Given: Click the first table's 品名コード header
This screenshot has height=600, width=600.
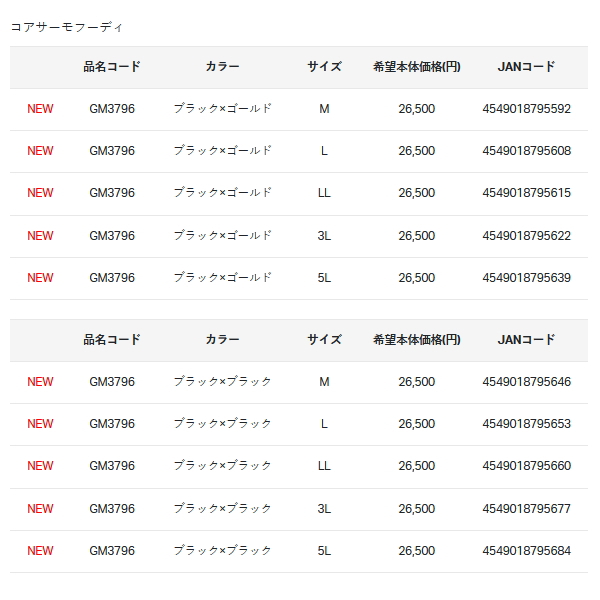Looking at the screenshot, I should (112, 67).
